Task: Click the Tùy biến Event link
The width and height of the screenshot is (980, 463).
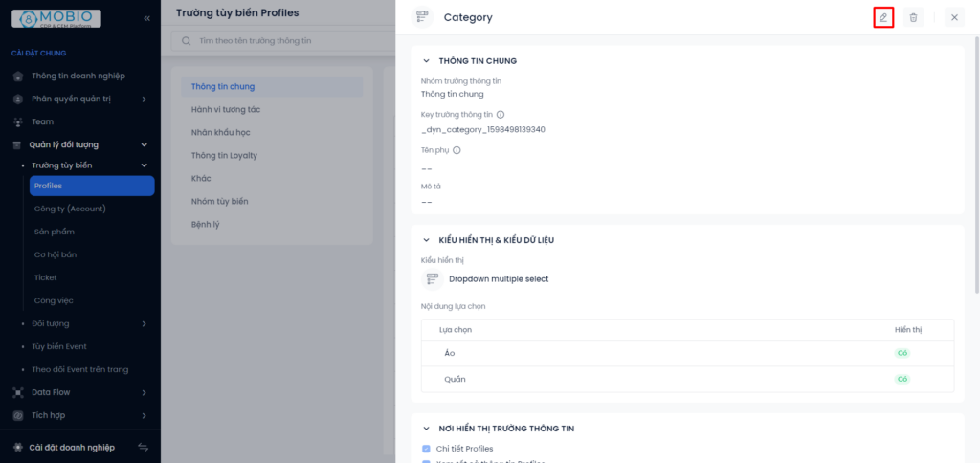Action: click(59, 346)
